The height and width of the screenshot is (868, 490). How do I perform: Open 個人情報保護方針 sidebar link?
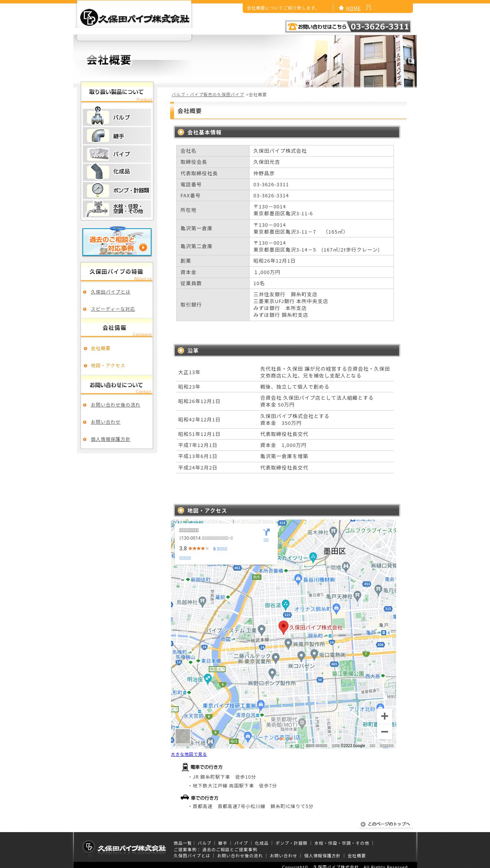(x=110, y=439)
